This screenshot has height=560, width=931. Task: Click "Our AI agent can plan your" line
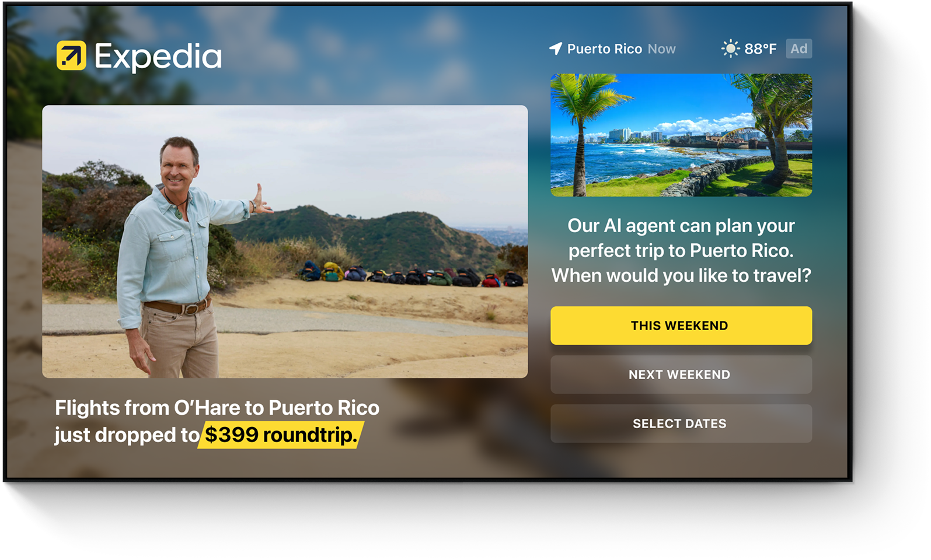click(x=681, y=225)
